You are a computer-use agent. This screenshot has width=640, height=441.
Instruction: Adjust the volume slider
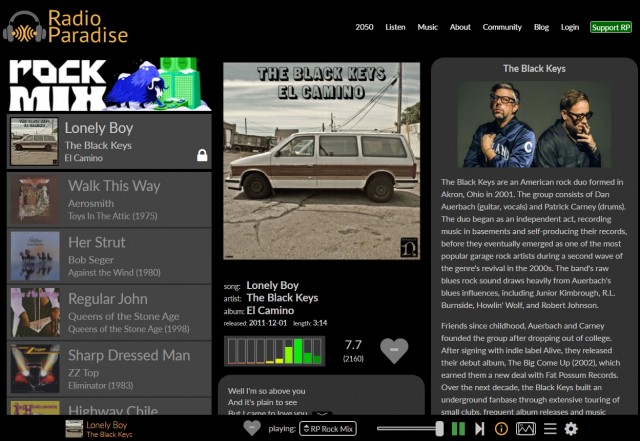click(410, 428)
